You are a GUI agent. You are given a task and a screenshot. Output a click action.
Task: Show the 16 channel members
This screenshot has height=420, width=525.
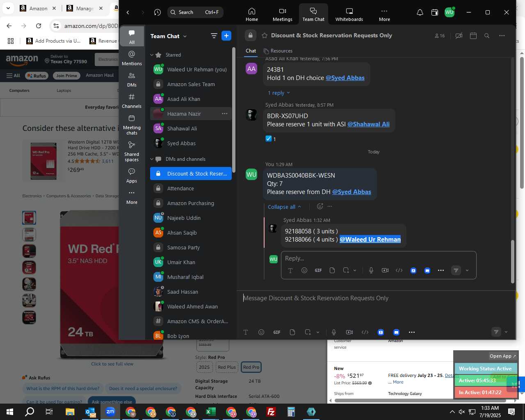click(440, 36)
